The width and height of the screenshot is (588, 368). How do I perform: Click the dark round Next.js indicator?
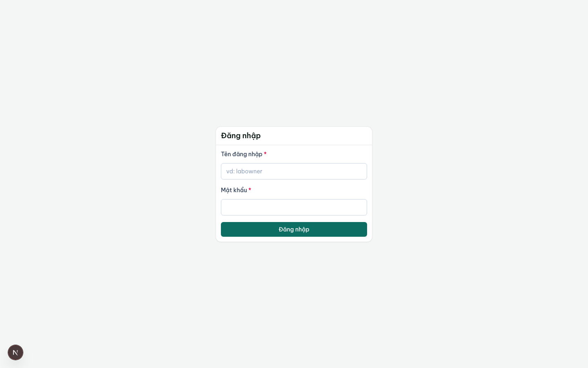16,352
